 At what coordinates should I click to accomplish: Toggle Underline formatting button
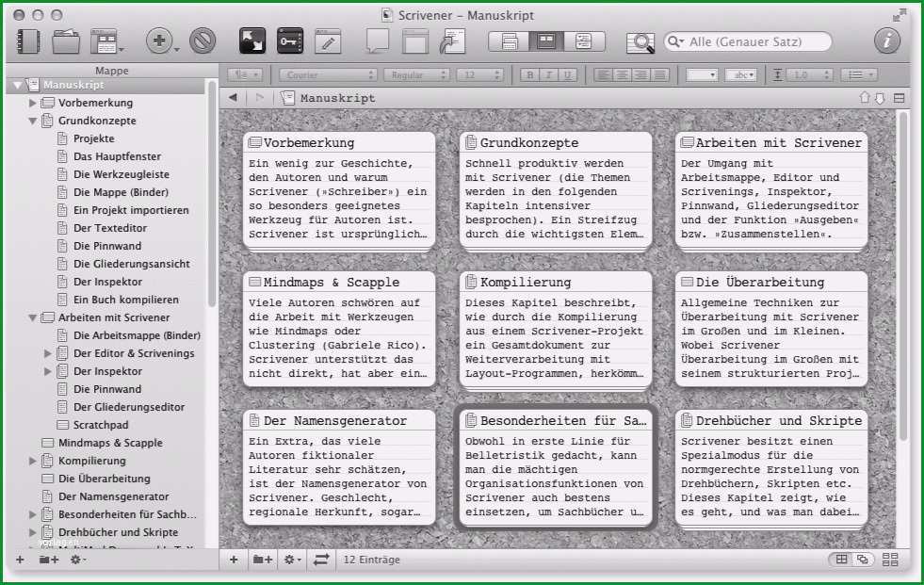[x=567, y=74]
